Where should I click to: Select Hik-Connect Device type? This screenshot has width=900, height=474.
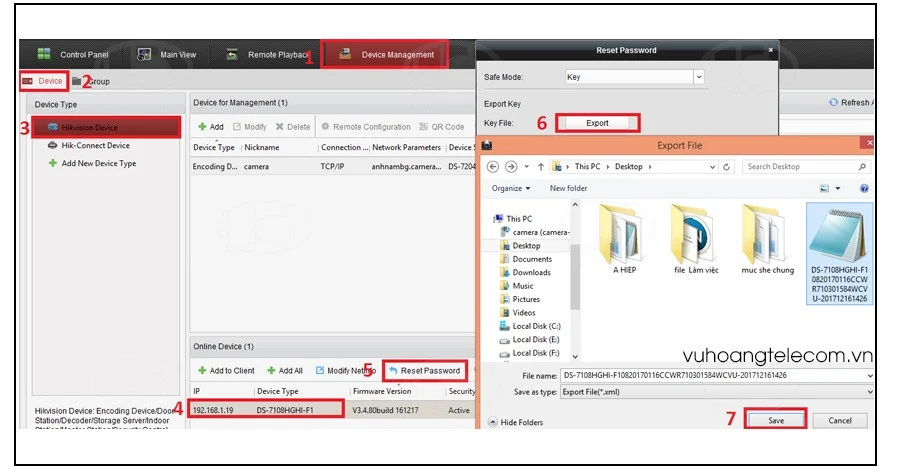click(x=89, y=145)
